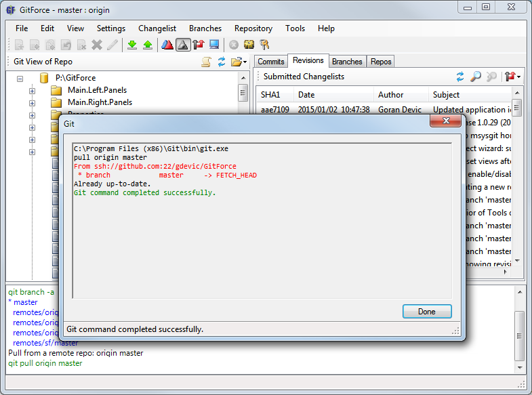Open the Edit menu
Image resolution: width=532 pixels, height=395 pixels.
(47, 28)
